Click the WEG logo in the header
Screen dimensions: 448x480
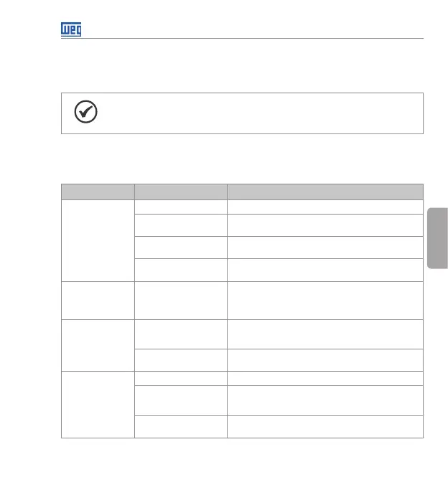(70, 29)
